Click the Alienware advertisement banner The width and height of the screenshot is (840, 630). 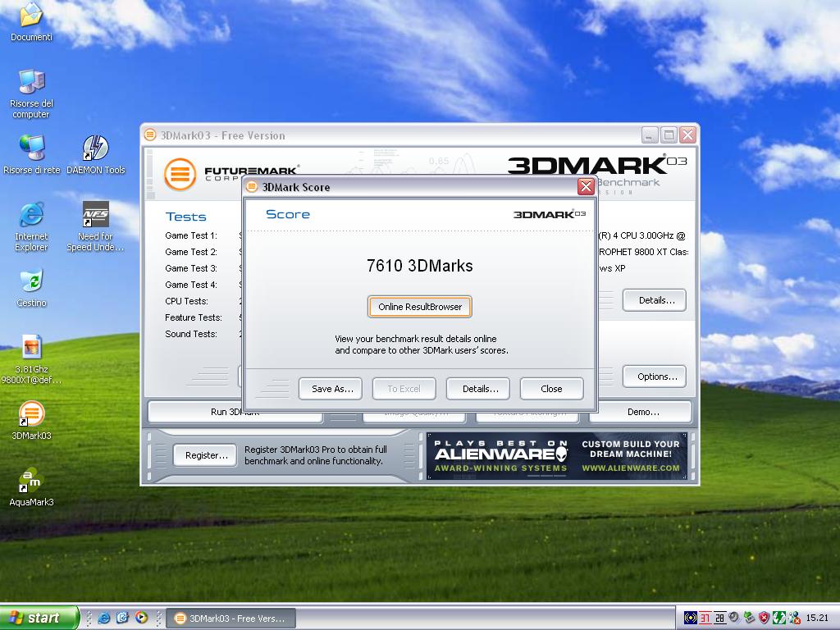point(557,456)
